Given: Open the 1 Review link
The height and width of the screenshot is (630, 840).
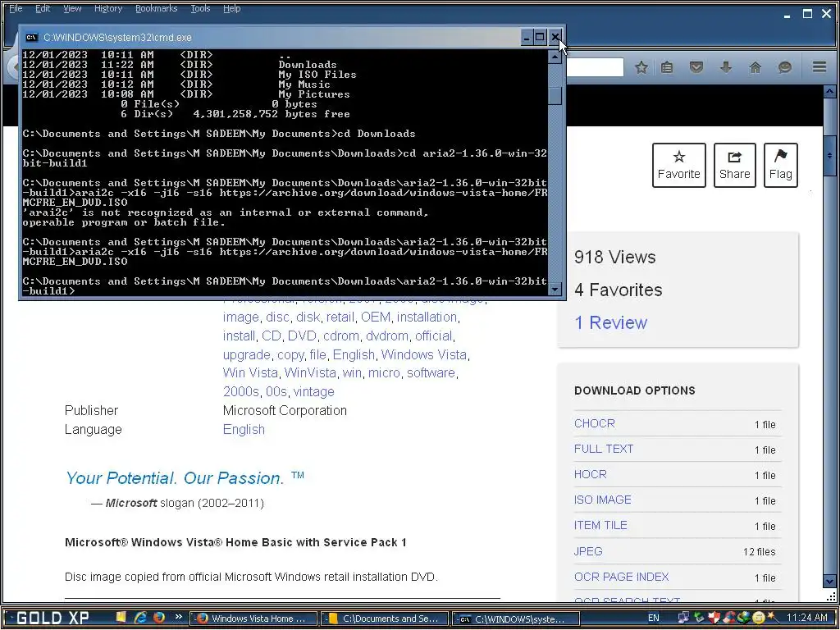Looking at the screenshot, I should point(610,322).
